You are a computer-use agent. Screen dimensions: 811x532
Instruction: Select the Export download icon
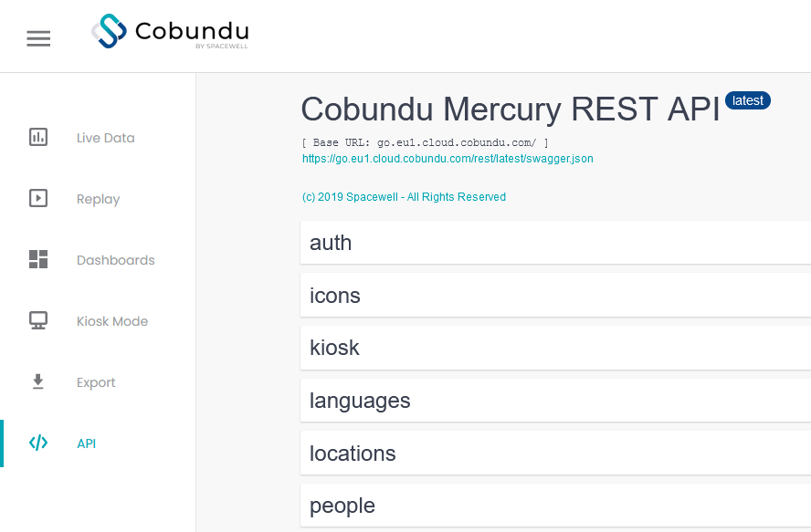coord(38,381)
